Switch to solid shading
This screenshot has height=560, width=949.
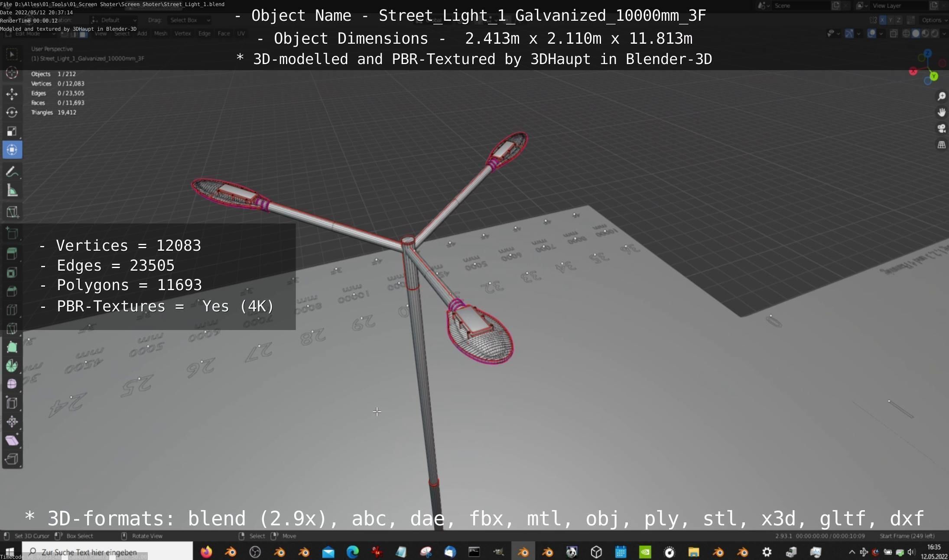(x=915, y=34)
